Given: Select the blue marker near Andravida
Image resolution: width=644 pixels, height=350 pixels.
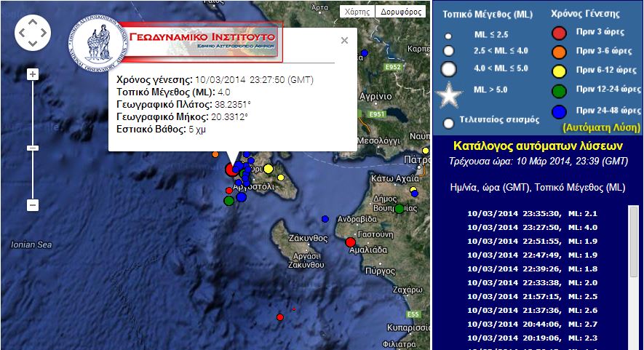Looking at the screenshot, I should click(x=325, y=218).
